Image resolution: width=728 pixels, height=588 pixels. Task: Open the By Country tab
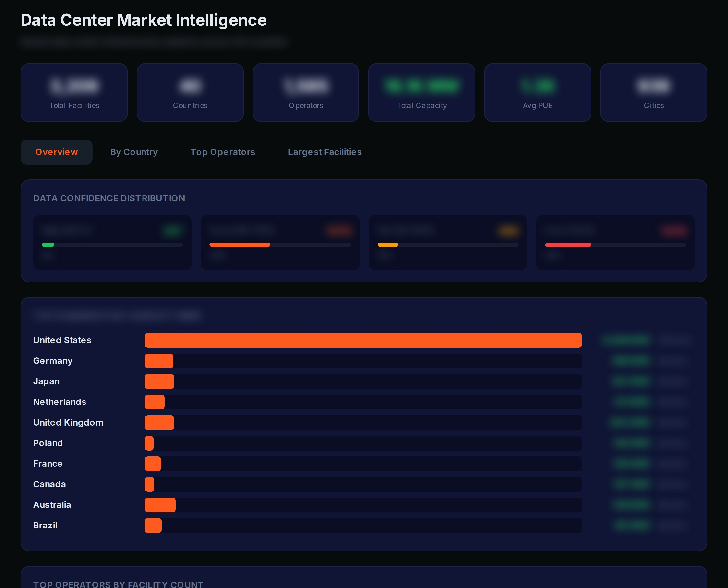[134, 152]
